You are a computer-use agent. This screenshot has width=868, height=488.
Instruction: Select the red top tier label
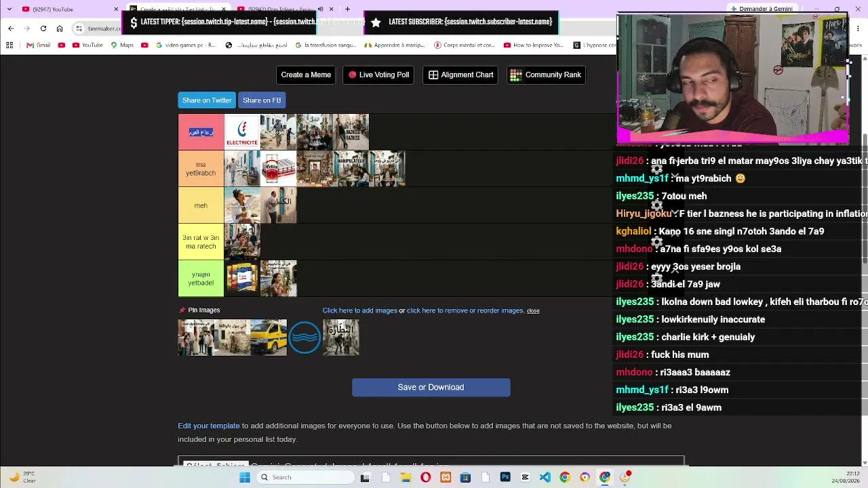click(201, 132)
